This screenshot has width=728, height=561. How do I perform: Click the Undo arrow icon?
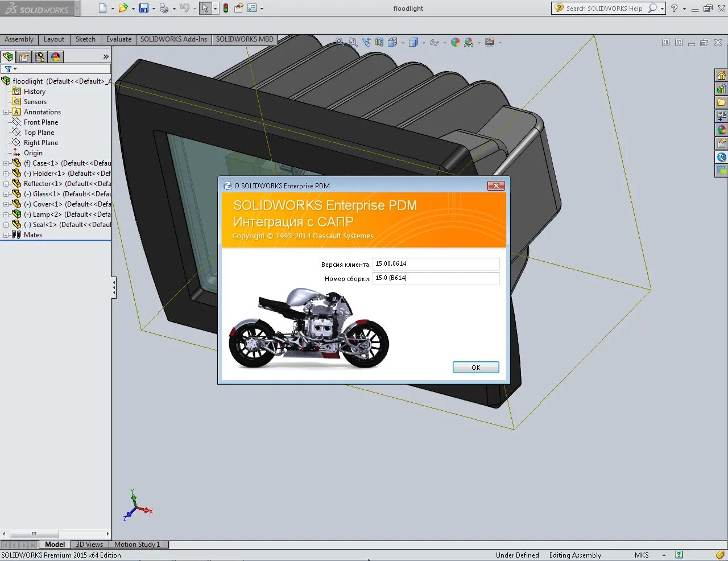(184, 8)
